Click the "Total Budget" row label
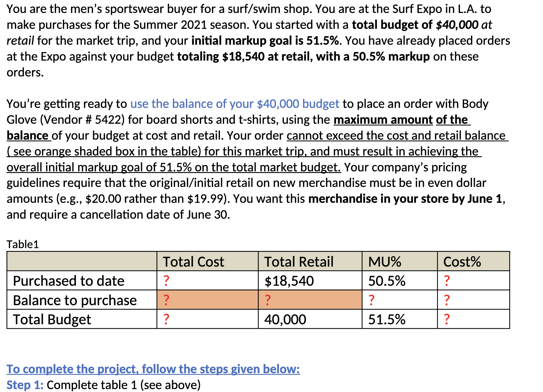543x392 pixels. coord(52,319)
